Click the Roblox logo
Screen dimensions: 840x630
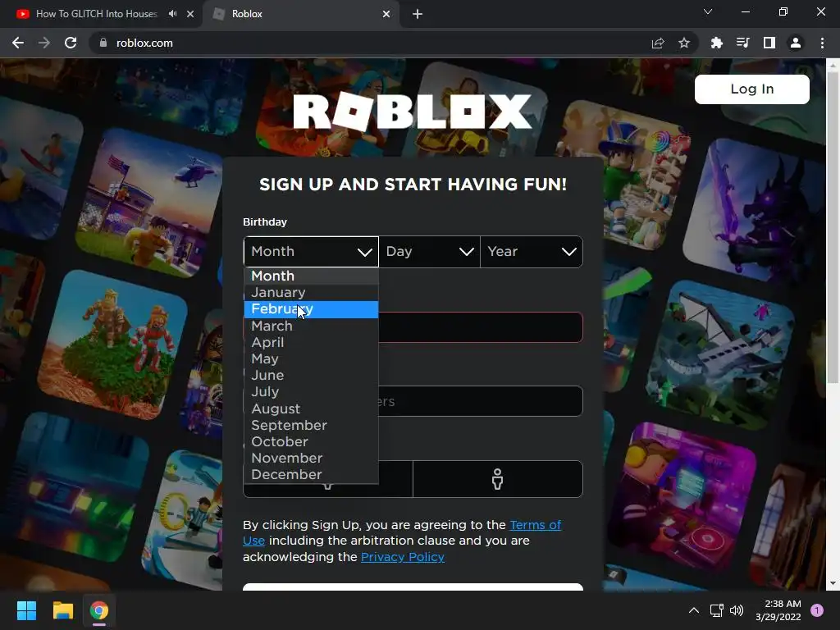point(413,112)
